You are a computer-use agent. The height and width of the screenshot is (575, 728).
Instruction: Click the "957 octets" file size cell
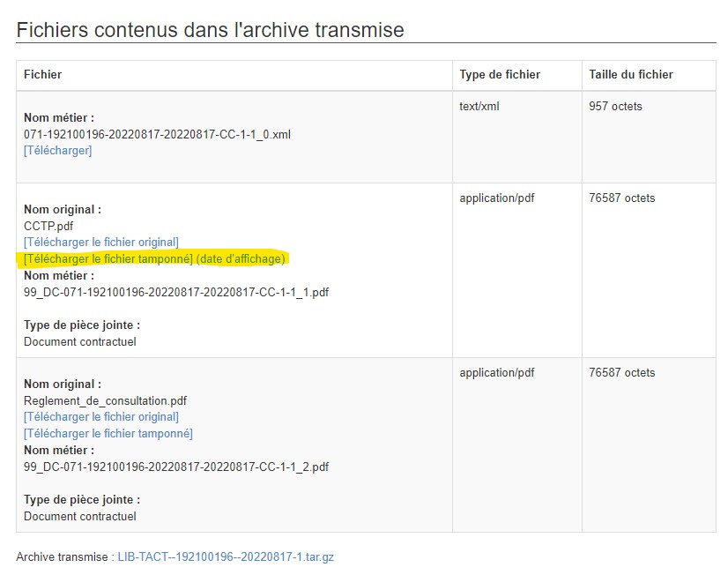pos(615,107)
